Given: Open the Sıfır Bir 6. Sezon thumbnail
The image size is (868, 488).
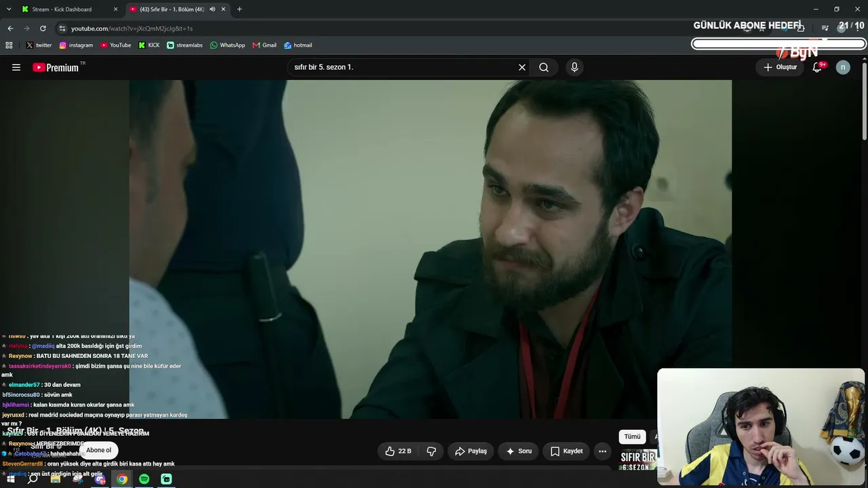Looking at the screenshot, I should click(x=638, y=460).
